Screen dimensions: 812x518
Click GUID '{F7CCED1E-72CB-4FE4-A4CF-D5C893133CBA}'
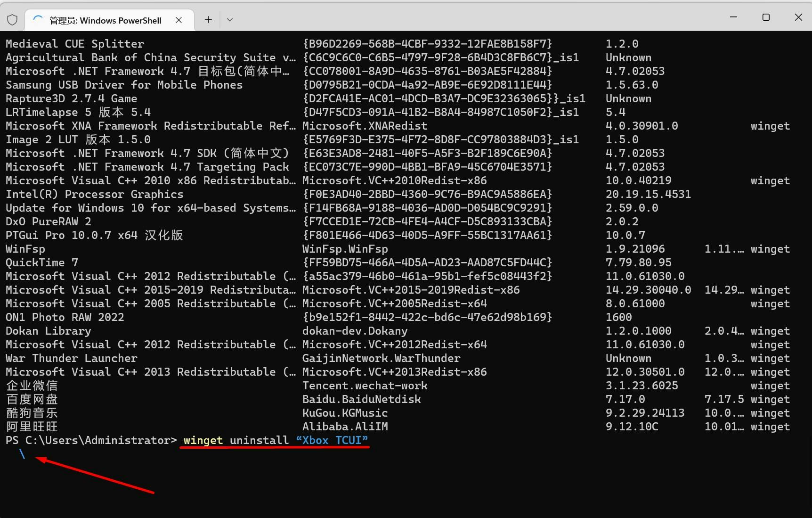tap(427, 222)
